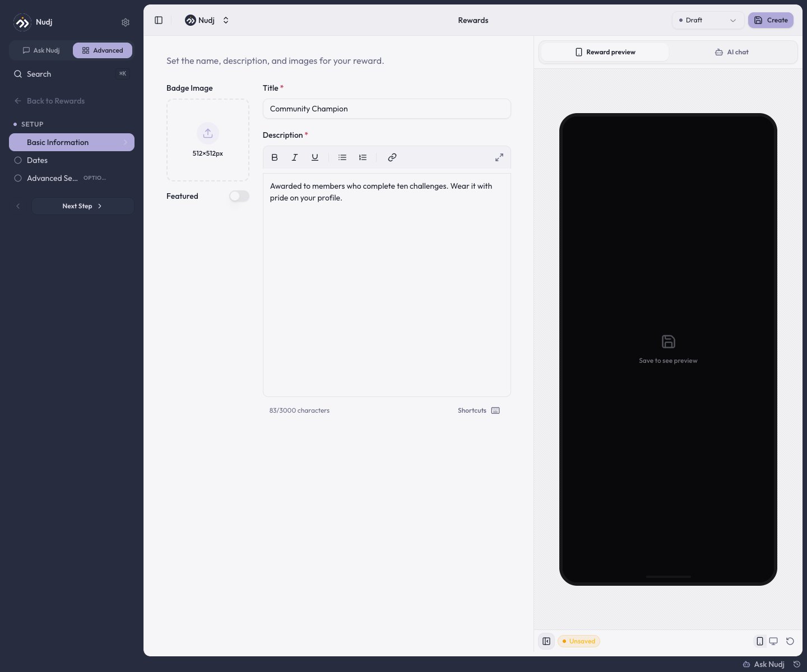Open the Draft status dropdown
This screenshot has height=672, width=807.
708,20
